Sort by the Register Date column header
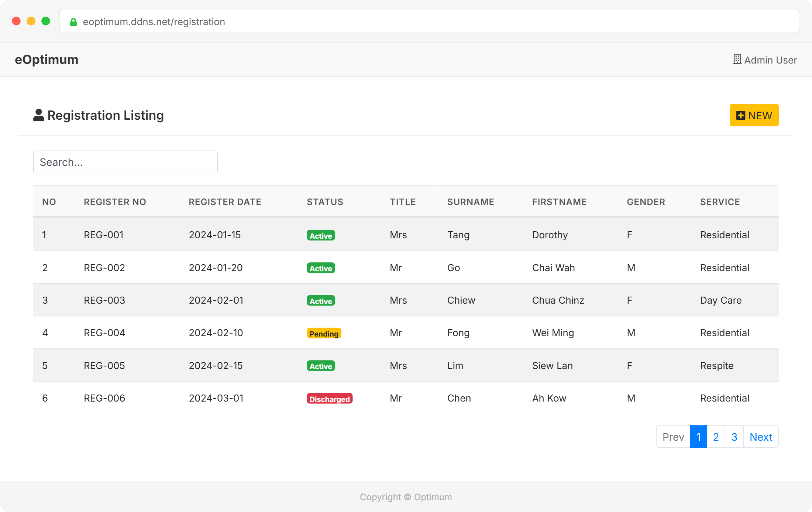812x512 pixels. (x=225, y=202)
